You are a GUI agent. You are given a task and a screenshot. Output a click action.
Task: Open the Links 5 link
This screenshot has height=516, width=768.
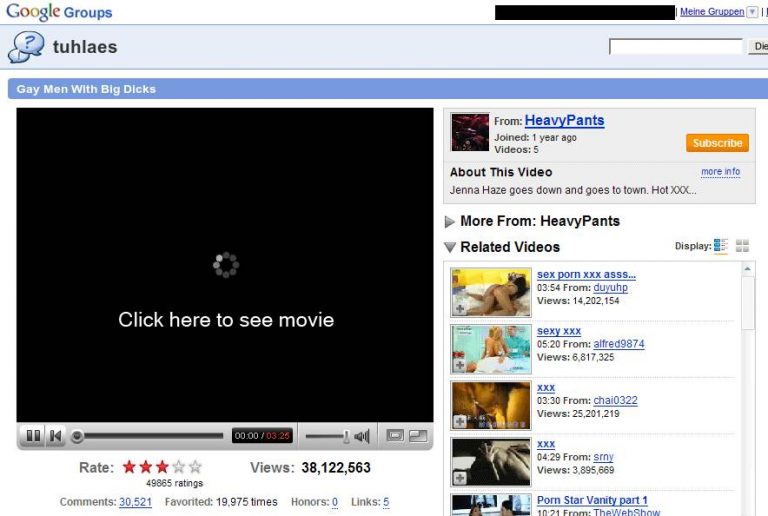pos(386,502)
